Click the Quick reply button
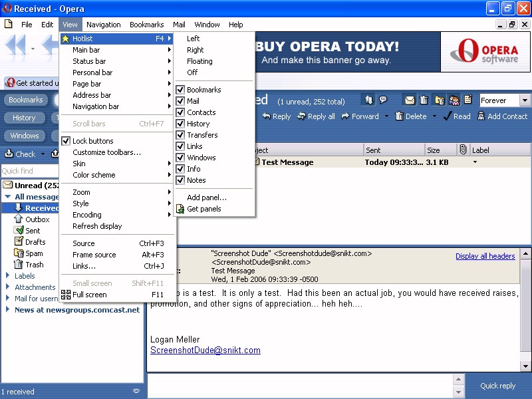Screen dimensions: 532x399 (497, 386)
